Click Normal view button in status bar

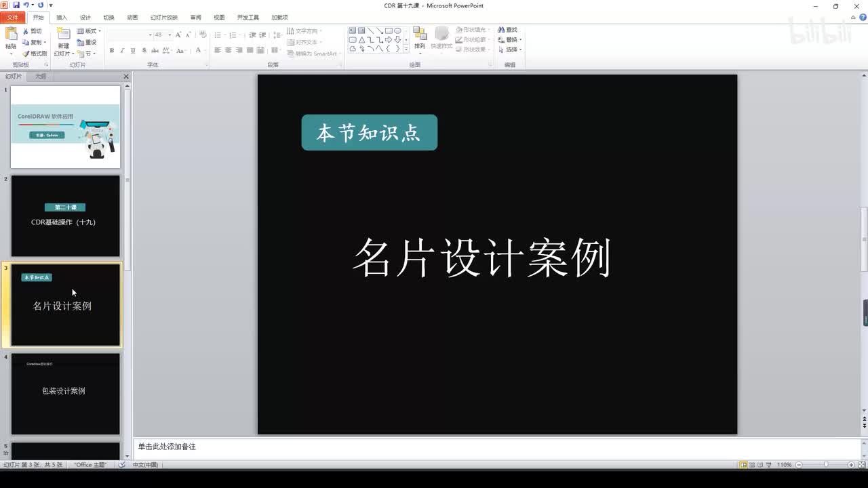pyautogui.click(x=743, y=465)
